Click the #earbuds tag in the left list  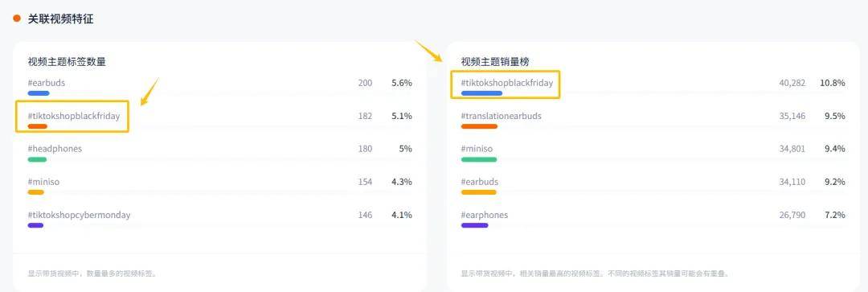47,83
